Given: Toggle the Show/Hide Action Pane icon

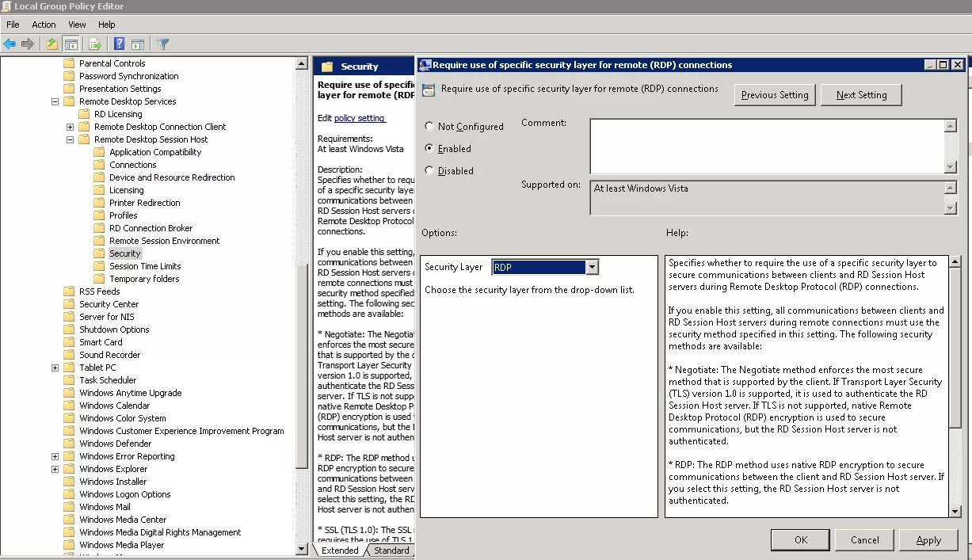Looking at the screenshot, I should (x=138, y=44).
